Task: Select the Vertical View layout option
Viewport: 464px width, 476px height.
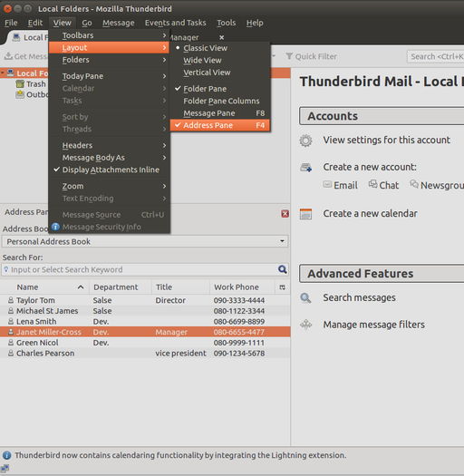Action: 220,73
